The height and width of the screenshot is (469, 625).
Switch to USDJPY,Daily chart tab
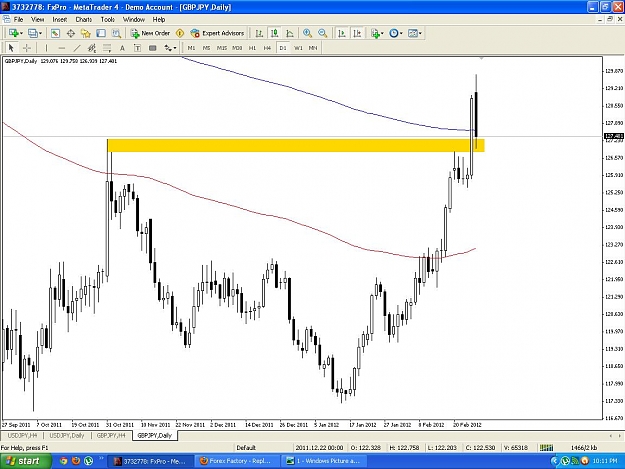[67, 436]
